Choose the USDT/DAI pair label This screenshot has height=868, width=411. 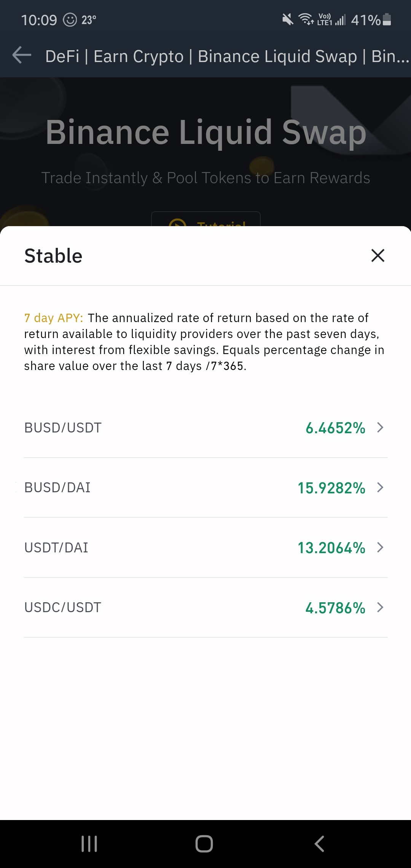56,548
